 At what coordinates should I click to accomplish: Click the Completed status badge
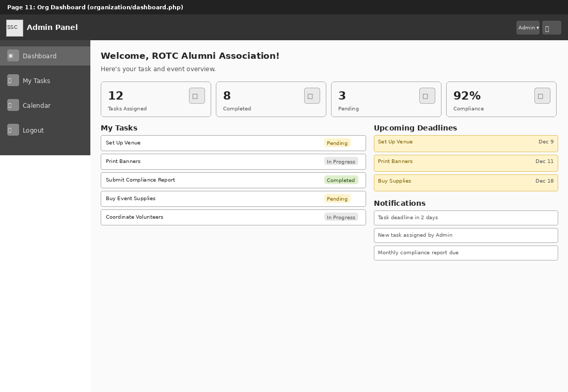[341, 180]
